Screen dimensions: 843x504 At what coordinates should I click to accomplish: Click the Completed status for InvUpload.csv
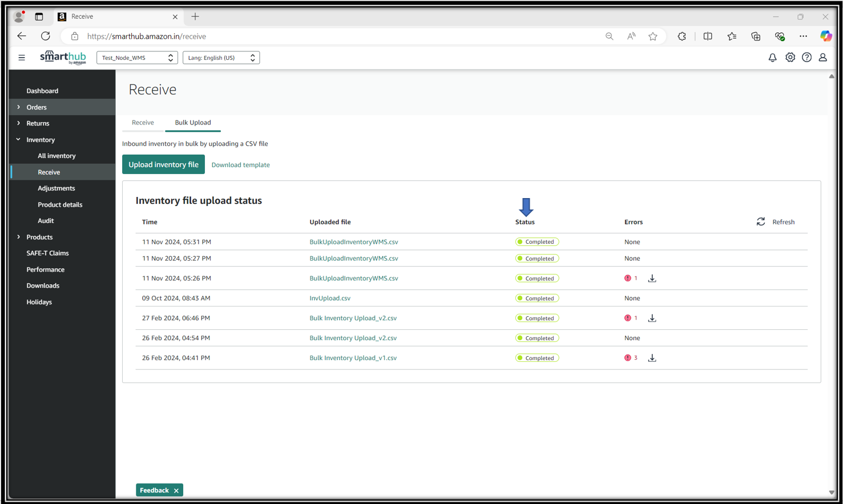[x=537, y=299]
